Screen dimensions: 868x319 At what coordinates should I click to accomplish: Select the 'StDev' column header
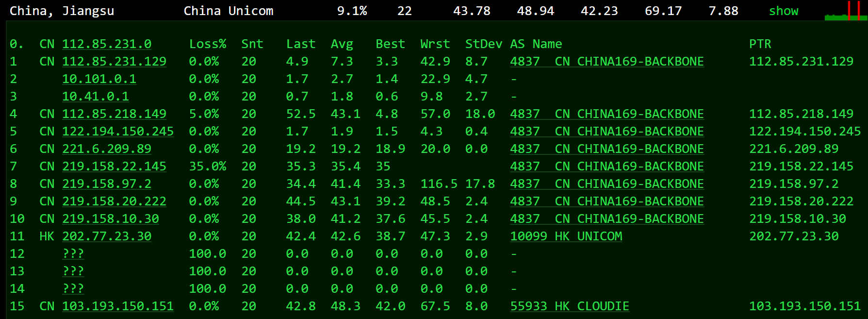[484, 44]
